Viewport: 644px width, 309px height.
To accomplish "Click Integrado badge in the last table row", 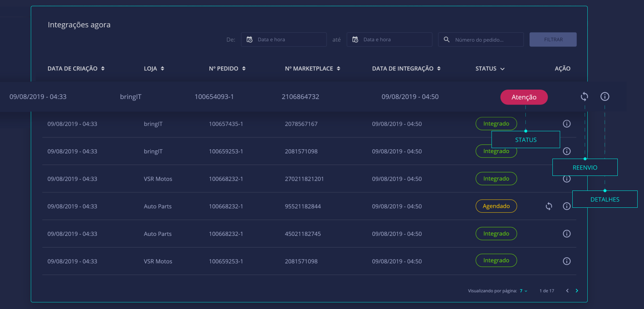I will click(496, 260).
